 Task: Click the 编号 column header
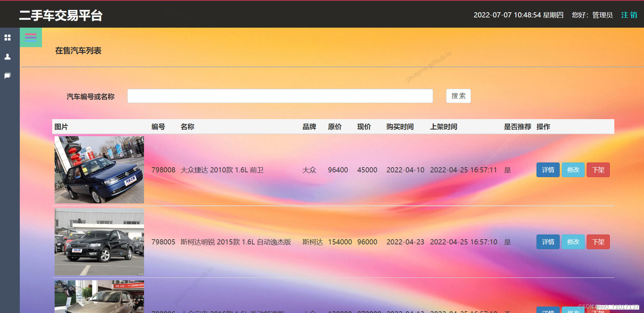pyautogui.click(x=158, y=127)
